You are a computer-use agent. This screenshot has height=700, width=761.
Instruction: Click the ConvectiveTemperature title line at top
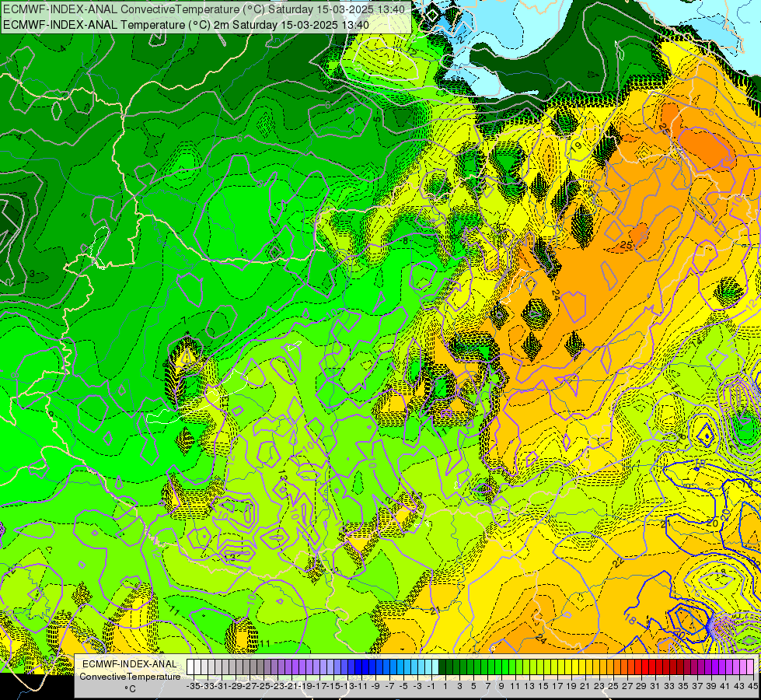pos(204,9)
